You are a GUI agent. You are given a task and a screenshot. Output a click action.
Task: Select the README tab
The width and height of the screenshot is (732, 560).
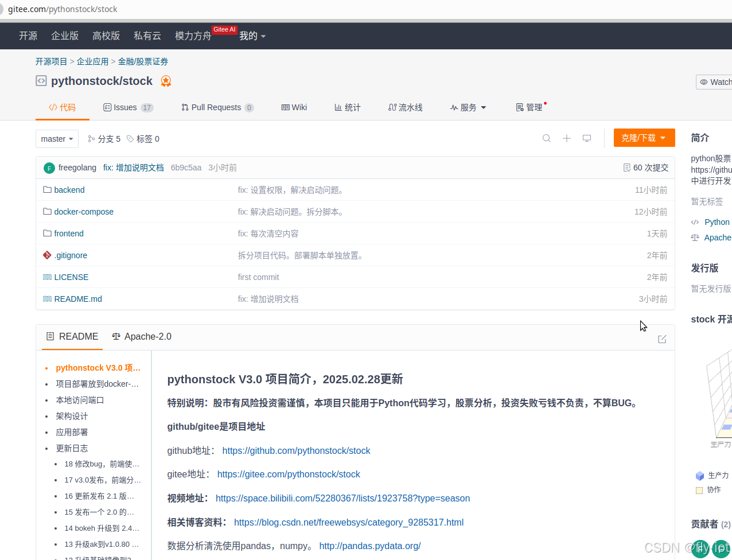tap(72, 336)
